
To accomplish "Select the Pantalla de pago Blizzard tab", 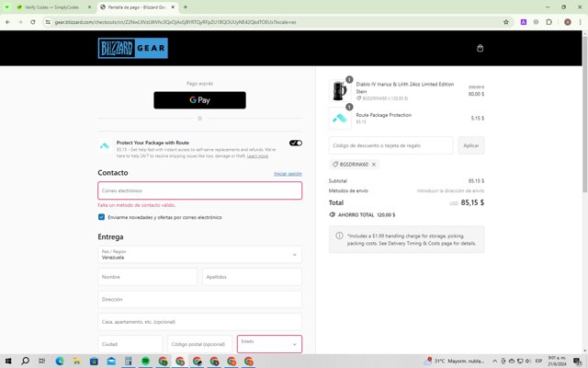I will 136,7.
